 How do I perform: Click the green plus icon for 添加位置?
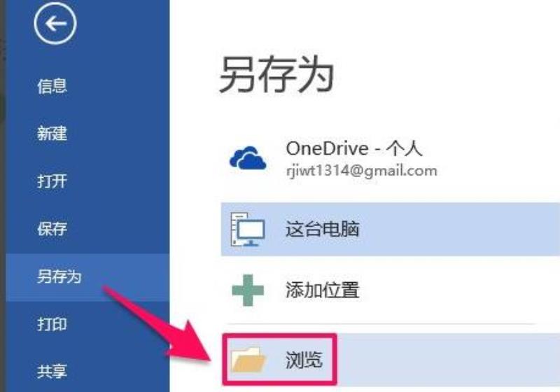[248, 290]
